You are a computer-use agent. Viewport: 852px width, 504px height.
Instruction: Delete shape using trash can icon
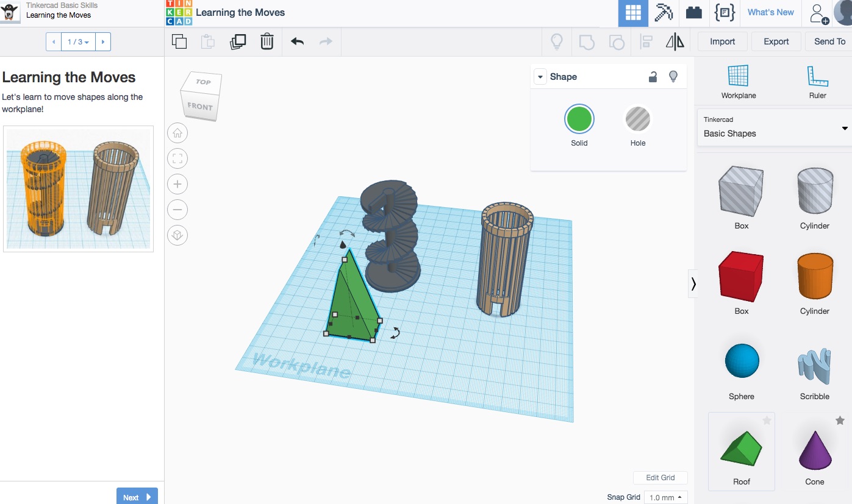[267, 41]
